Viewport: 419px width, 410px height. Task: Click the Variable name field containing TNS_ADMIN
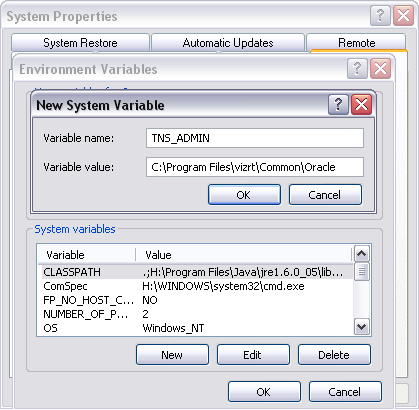pyautogui.click(x=255, y=138)
